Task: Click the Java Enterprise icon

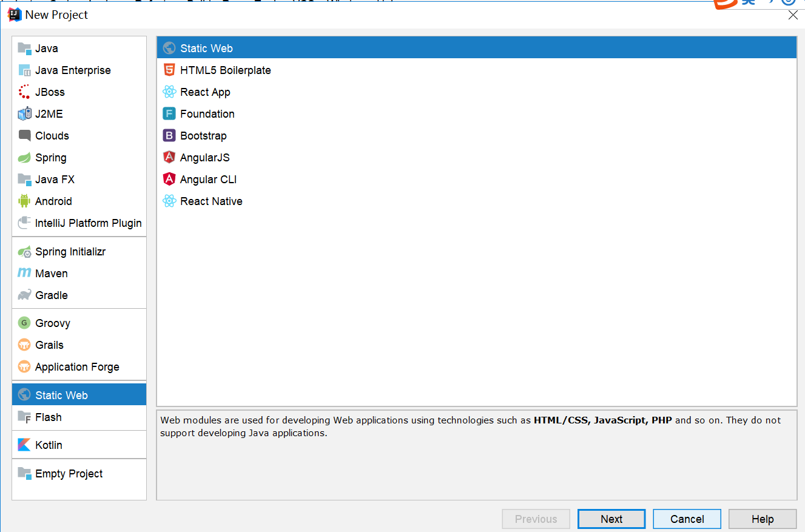Action: point(24,70)
